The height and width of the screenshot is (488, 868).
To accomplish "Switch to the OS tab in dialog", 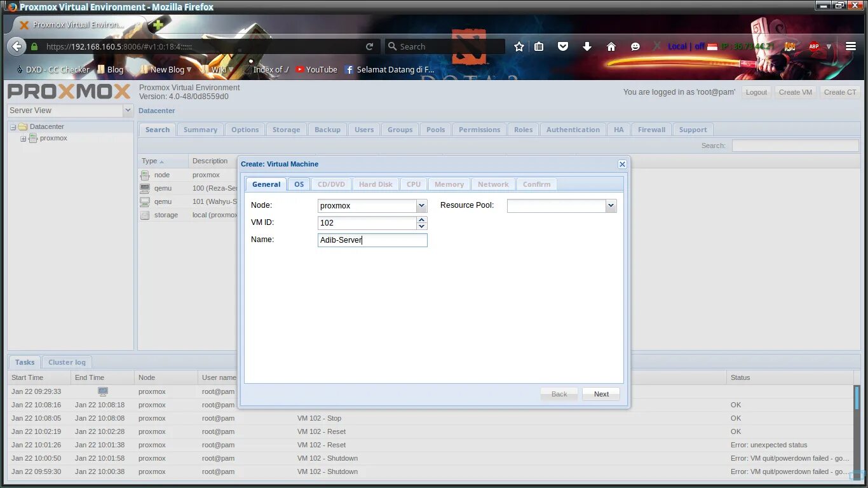I will tap(299, 184).
